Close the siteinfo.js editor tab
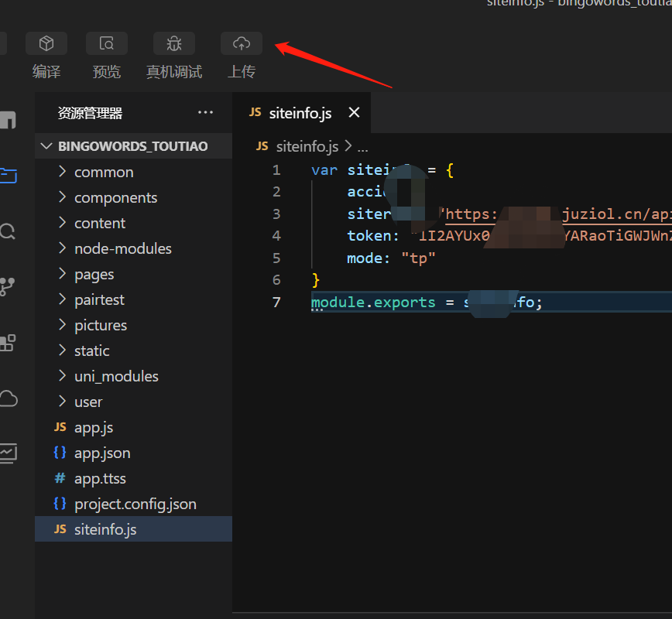 point(354,113)
